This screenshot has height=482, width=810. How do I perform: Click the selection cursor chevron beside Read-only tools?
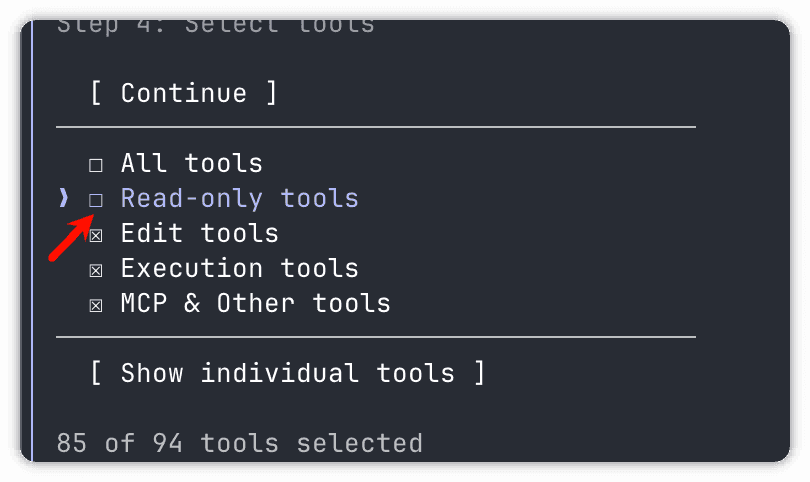click(x=64, y=198)
